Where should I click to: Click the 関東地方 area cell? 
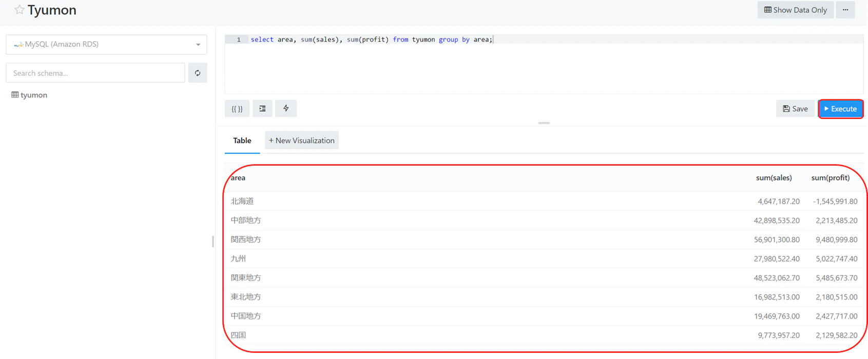[x=246, y=277]
